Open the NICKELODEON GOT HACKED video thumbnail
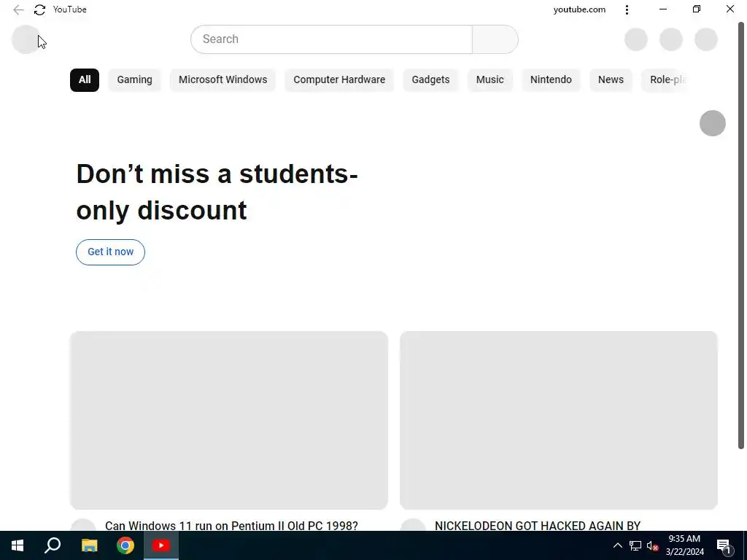The width and height of the screenshot is (747, 560). (x=559, y=421)
